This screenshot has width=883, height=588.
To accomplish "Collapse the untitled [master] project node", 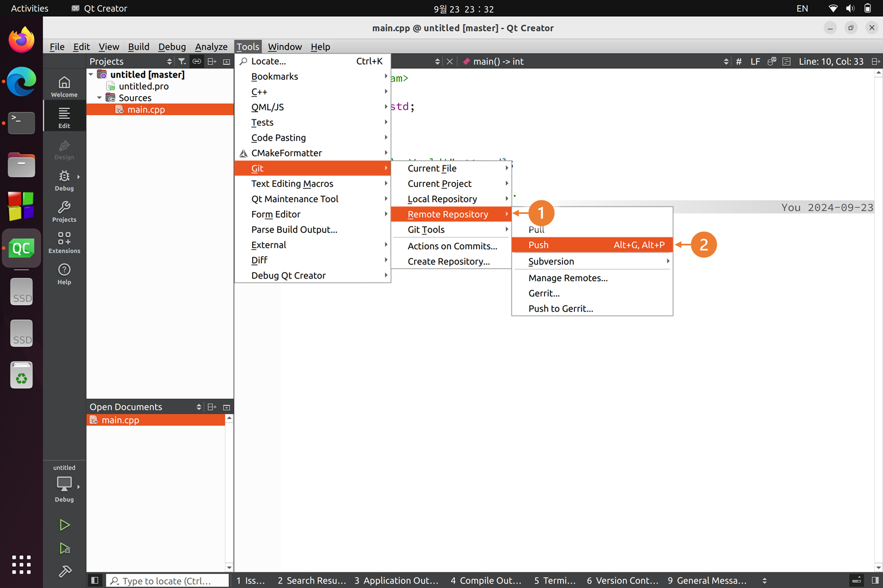I will [x=91, y=74].
